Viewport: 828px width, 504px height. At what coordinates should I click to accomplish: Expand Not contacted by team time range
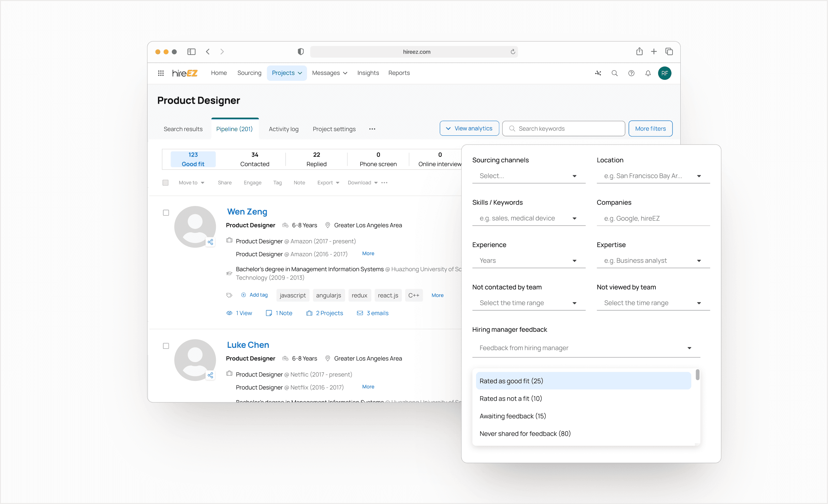[x=529, y=303]
